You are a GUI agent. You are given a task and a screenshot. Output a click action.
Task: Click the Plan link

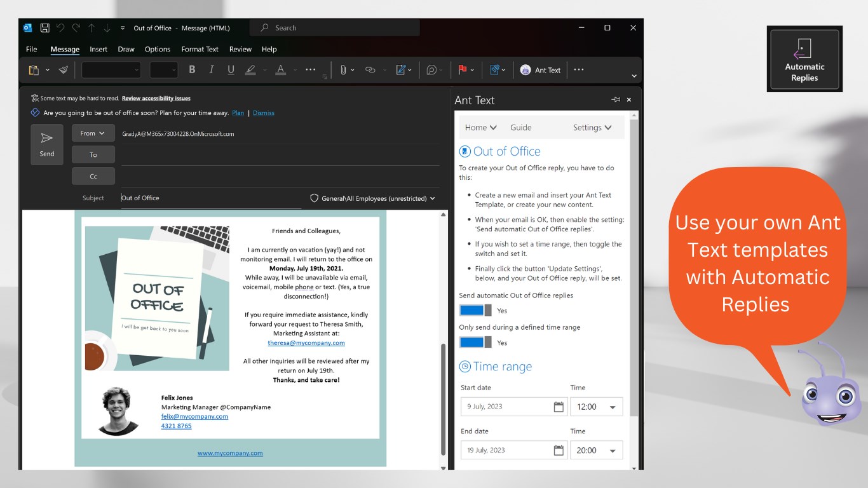pyautogui.click(x=238, y=113)
